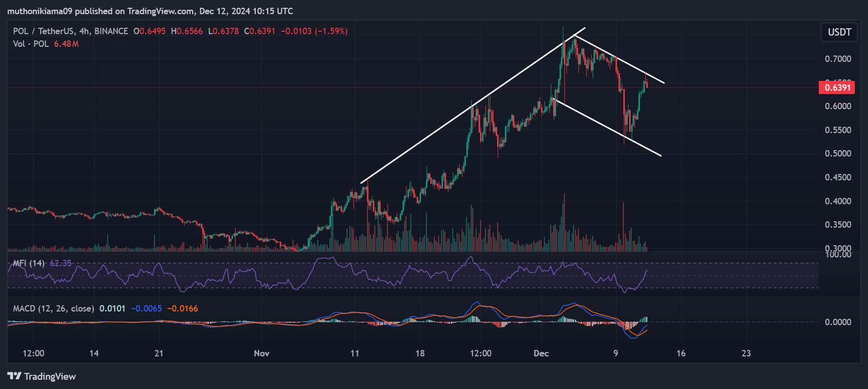Click the blue MACD value -0.0065

pyautogui.click(x=146, y=309)
